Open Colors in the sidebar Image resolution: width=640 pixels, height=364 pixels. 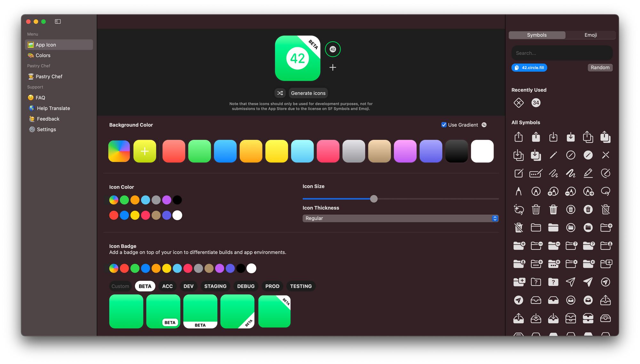tap(59, 55)
